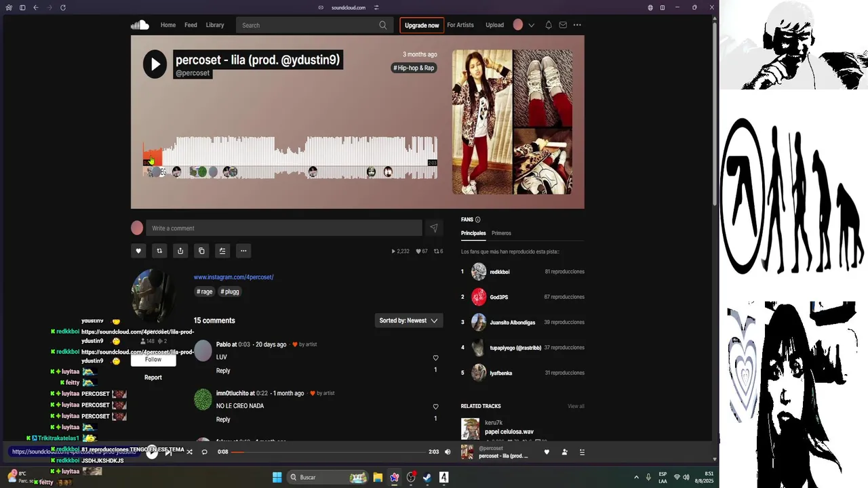This screenshot has width=868, height=488.
Task: Reply to imn0tluchito's comment
Action: click(223, 420)
